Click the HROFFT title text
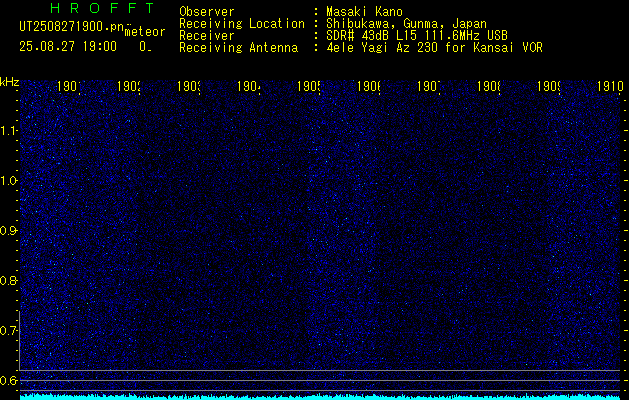This screenshot has height=400, width=629. pyautogui.click(x=102, y=8)
